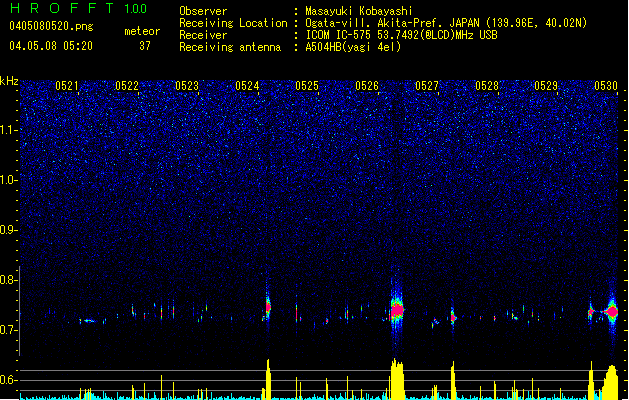Click version number 1.0.0

pyautogui.click(x=135, y=9)
